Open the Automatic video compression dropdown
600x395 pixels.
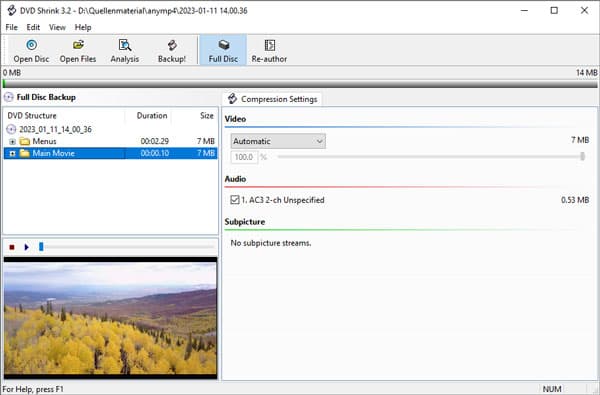click(278, 141)
